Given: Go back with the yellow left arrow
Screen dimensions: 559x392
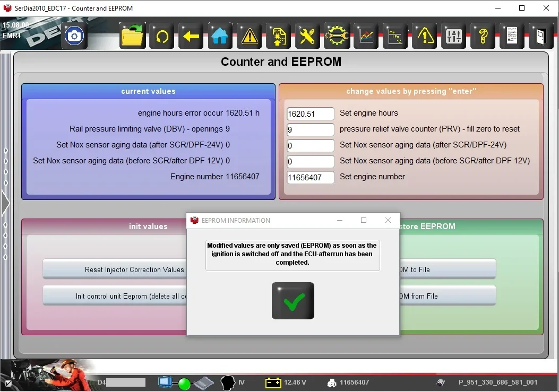Looking at the screenshot, I should point(191,36).
